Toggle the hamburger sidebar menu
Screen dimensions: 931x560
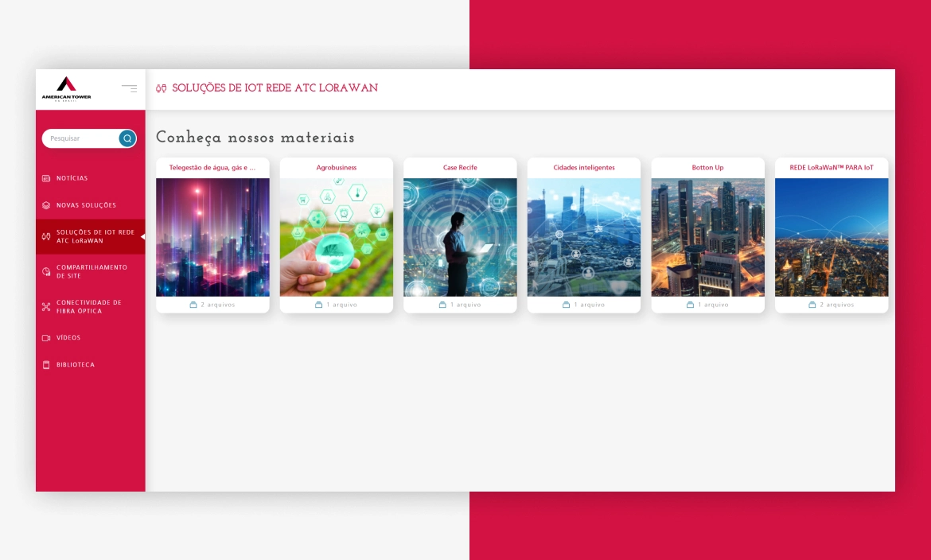tap(129, 88)
